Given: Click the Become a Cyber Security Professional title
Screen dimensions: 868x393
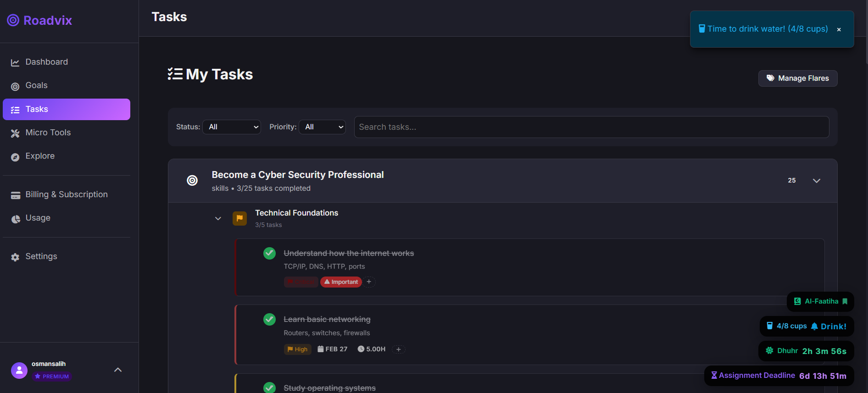Looking at the screenshot, I should coord(298,175).
